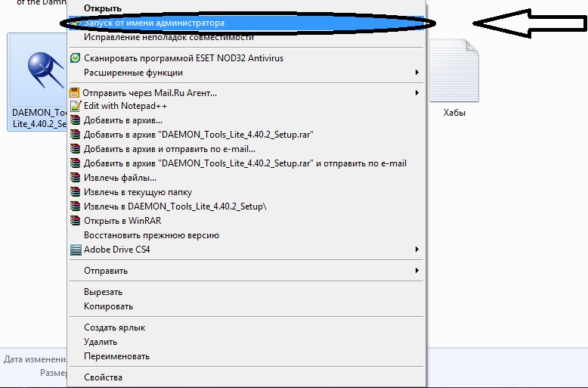The width and height of the screenshot is (588, 388).
Task: Pick the long "Добавить в архив ... и отправить по e-mail" entry
Action: [246, 163]
